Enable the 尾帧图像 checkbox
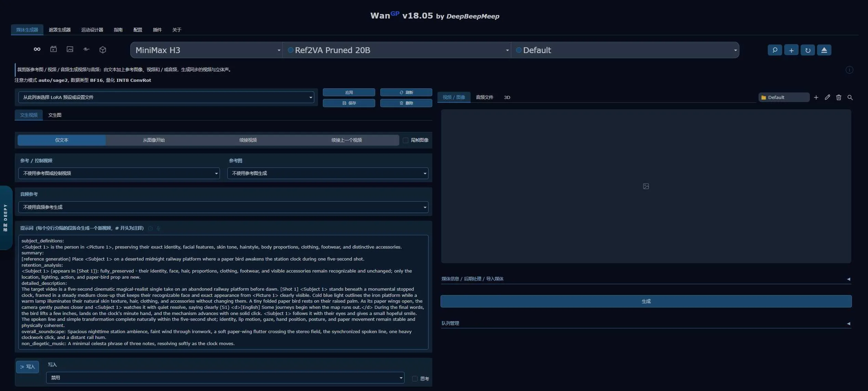The image size is (868, 391). point(406,140)
